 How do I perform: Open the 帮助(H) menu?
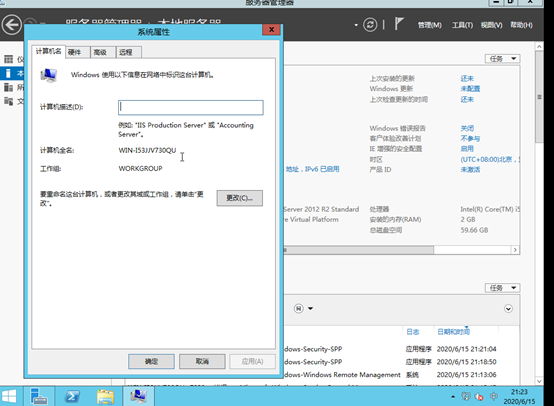521,25
